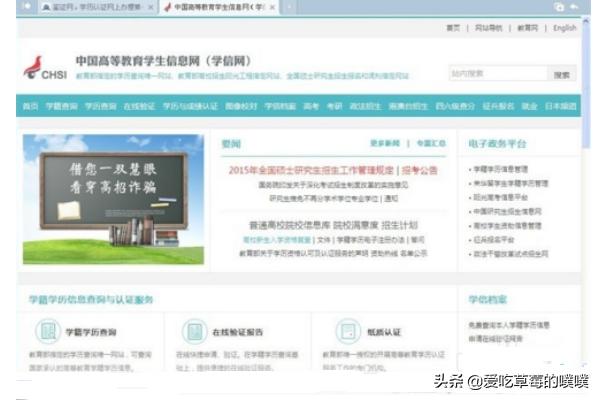The height and width of the screenshot is (400, 600).
Task: Open the 纸质认证 service icon
Action: 348,331
